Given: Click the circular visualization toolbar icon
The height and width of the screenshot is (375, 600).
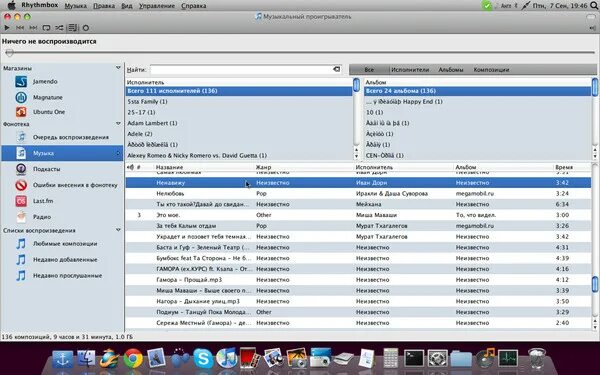Looking at the screenshot, I should tap(86, 28).
